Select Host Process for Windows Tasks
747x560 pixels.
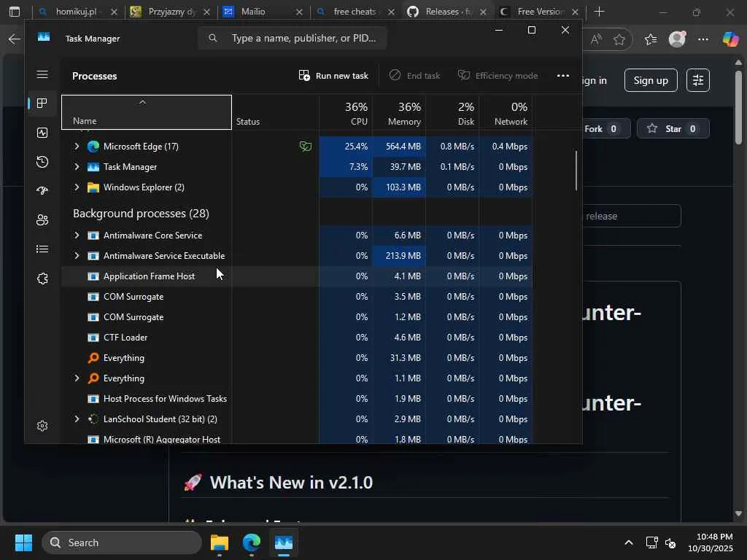click(x=297, y=399)
